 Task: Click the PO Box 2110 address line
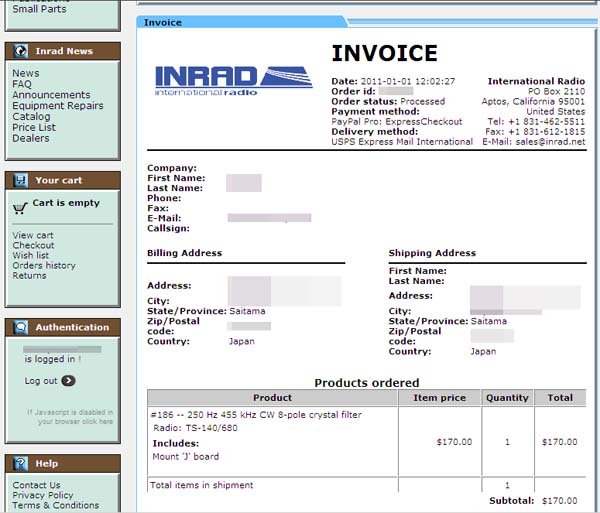[x=556, y=91]
